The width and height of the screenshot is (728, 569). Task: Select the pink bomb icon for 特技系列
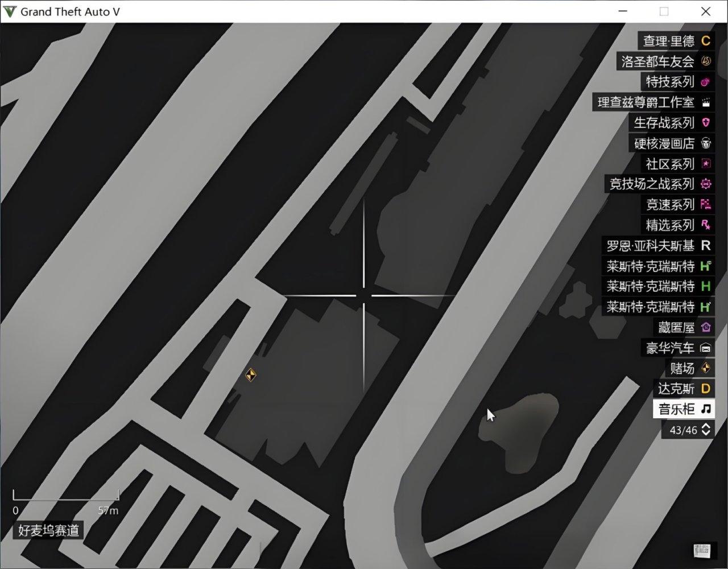(706, 82)
